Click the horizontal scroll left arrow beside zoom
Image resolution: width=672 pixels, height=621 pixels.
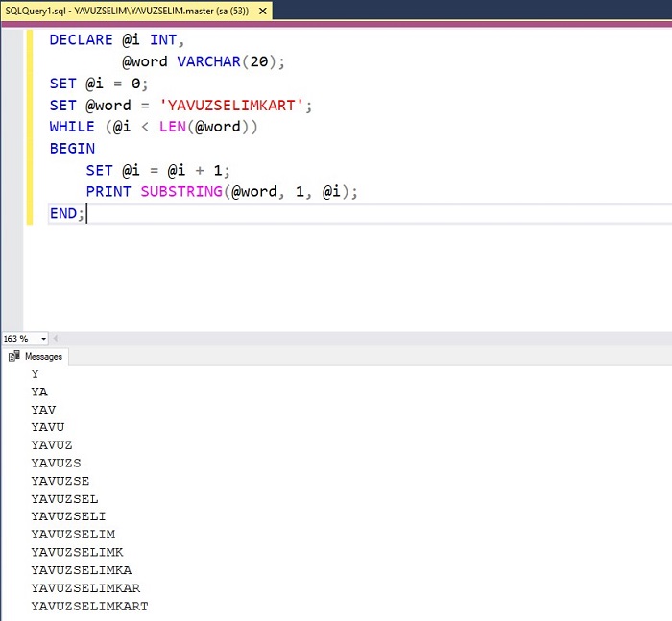coord(56,339)
